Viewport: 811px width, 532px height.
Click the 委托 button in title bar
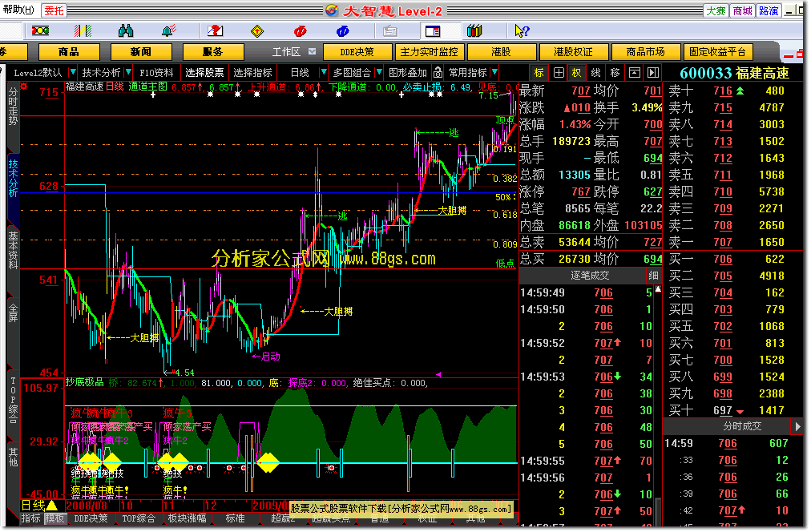pos(54,10)
